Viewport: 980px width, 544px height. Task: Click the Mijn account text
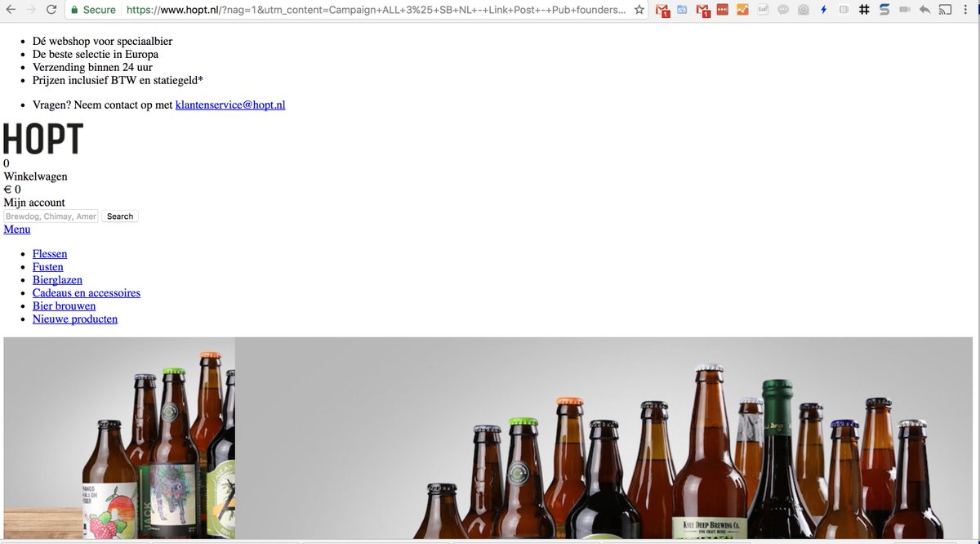click(x=34, y=203)
